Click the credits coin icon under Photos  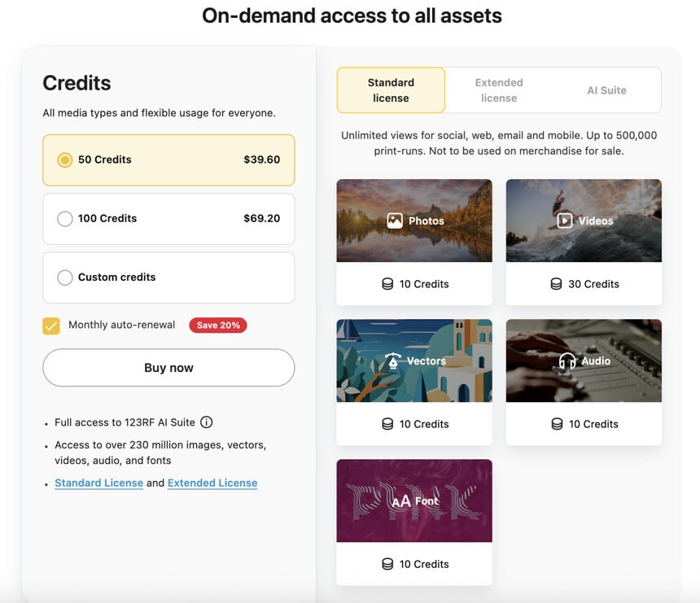click(387, 284)
